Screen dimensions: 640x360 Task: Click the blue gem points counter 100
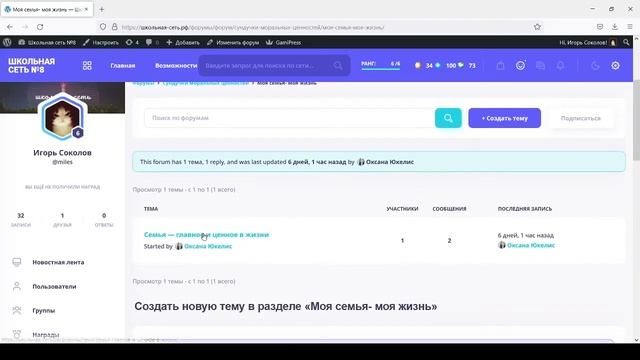[446, 65]
